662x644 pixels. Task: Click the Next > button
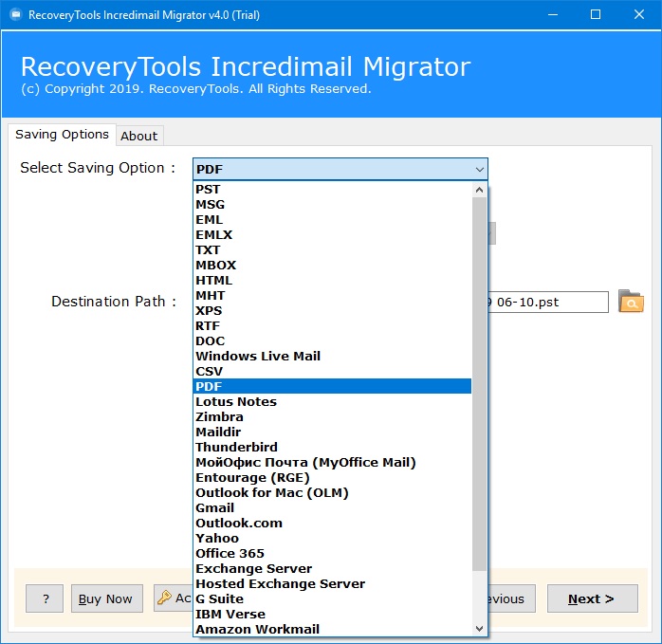point(593,598)
